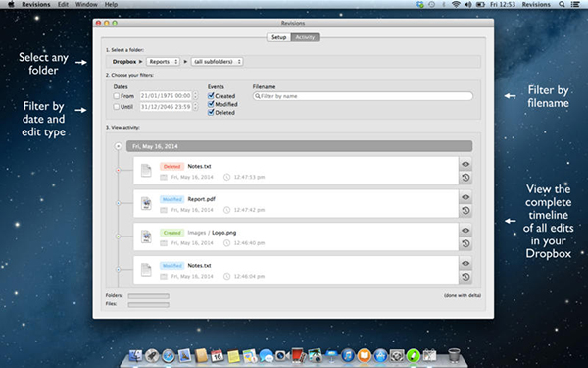Open the Revisions application menu
Viewport: 588px width, 368px height.
tap(36, 5)
